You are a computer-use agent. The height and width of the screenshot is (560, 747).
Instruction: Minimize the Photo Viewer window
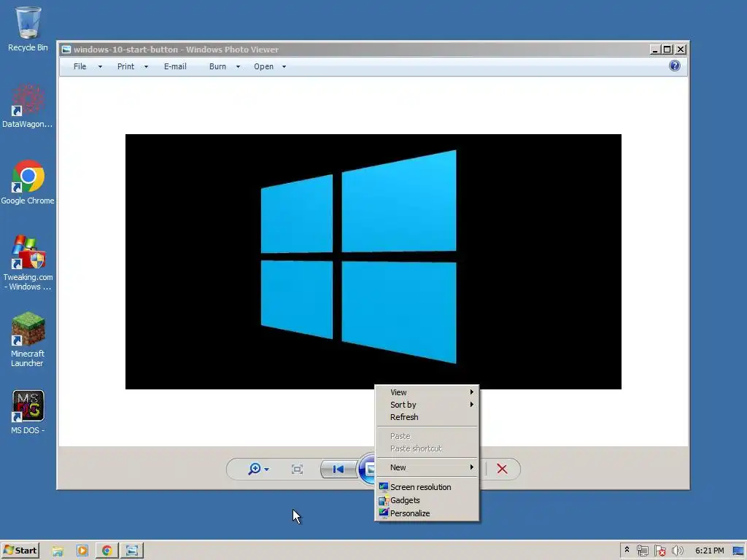(655, 50)
